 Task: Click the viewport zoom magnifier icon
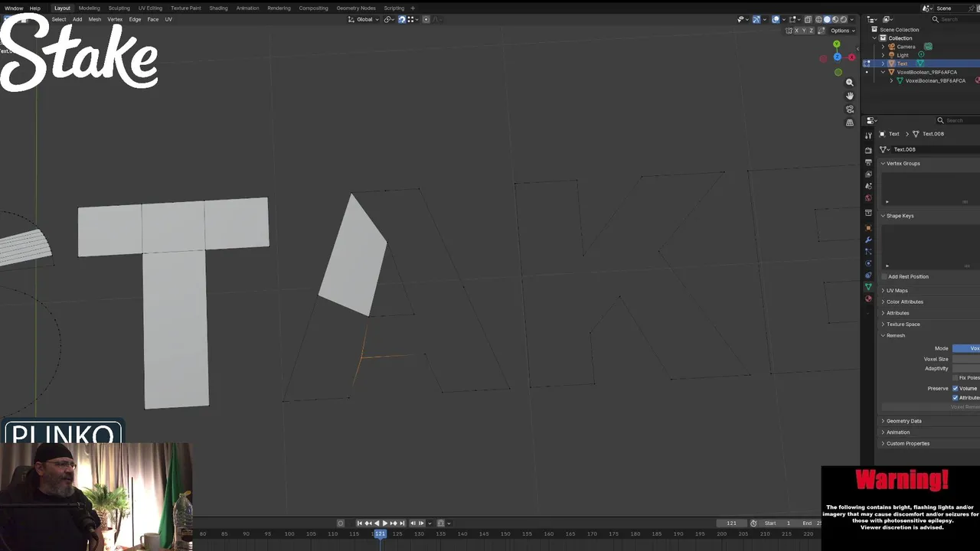click(x=849, y=82)
